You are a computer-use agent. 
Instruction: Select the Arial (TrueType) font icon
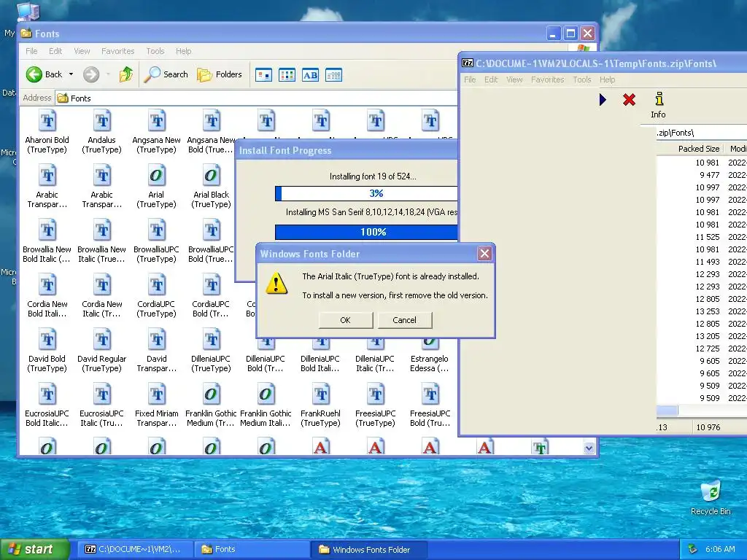pos(156,186)
